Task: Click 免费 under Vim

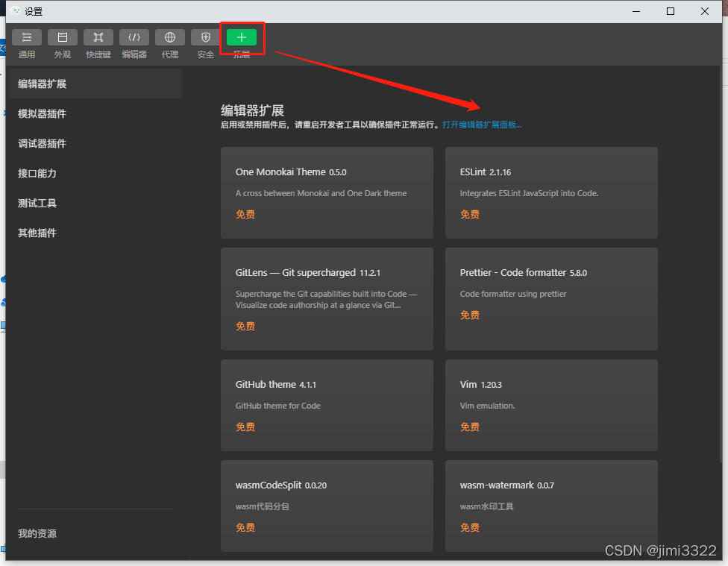Action: pos(470,427)
